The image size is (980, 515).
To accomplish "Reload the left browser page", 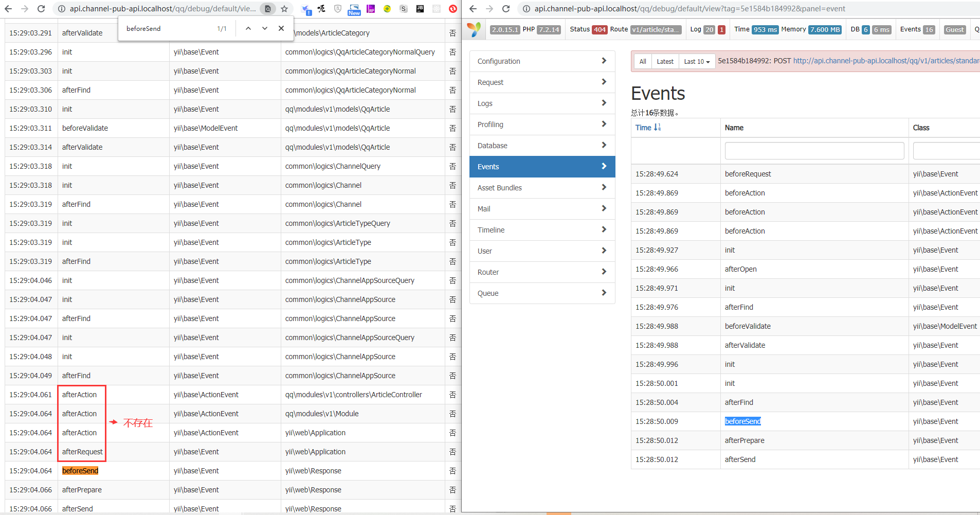I will pos(41,9).
